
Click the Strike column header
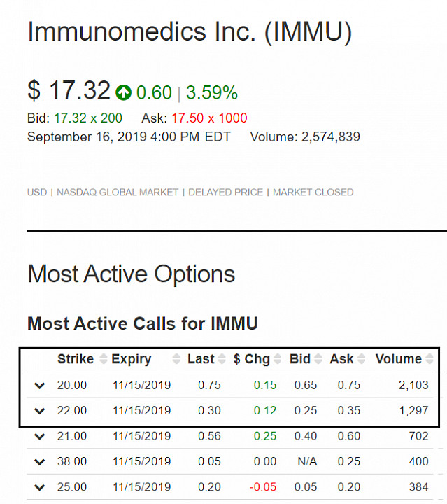pos(76,359)
